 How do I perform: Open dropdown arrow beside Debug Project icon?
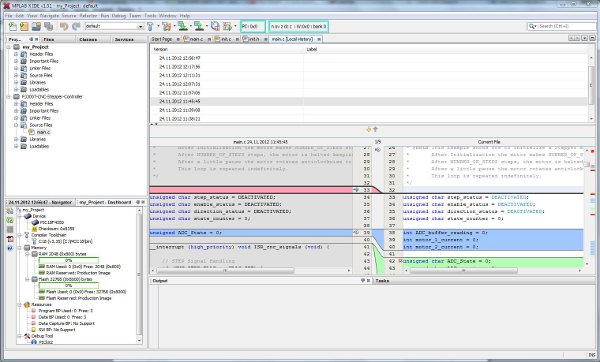(x=235, y=26)
